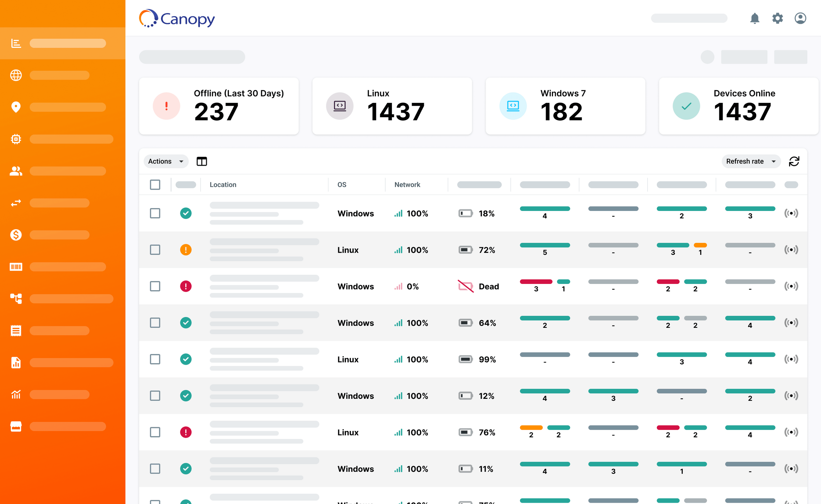This screenshot has width=821, height=504.
Task: Open the Devices Online summary card
Action: pos(739,106)
